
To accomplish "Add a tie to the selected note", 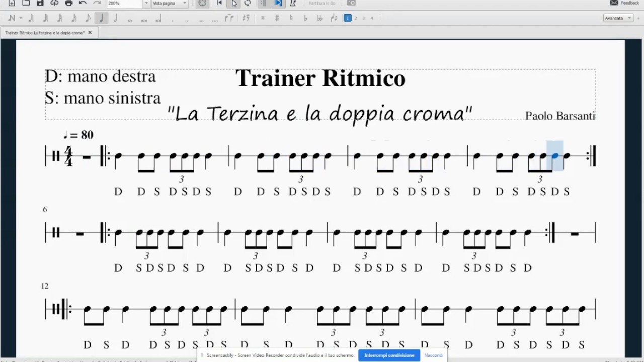I will (229, 18).
